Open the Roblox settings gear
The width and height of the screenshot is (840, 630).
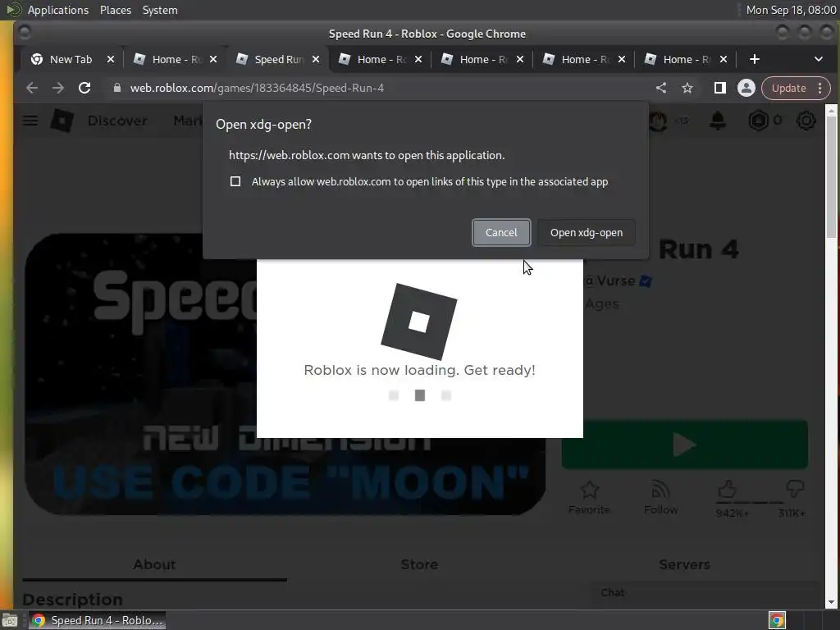tap(806, 121)
